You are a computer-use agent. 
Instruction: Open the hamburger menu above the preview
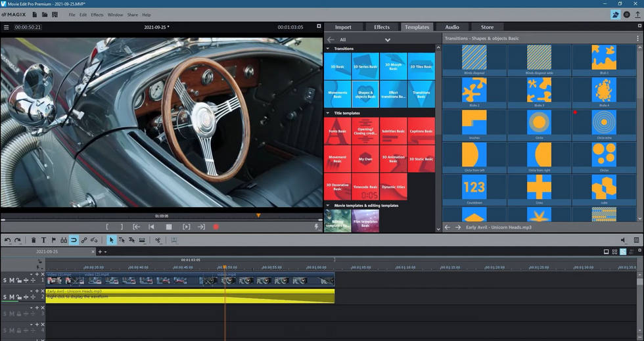6,27
